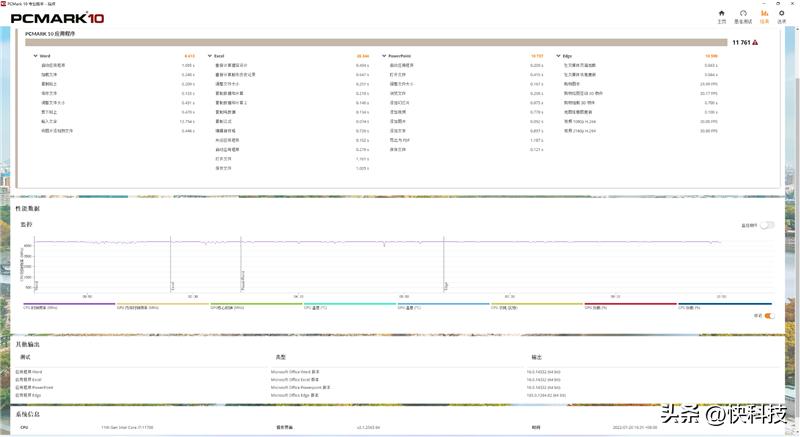Screen dimensions: 800x437
Task: Toggle the red GPU load legend
Action: (x=631, y=306)
